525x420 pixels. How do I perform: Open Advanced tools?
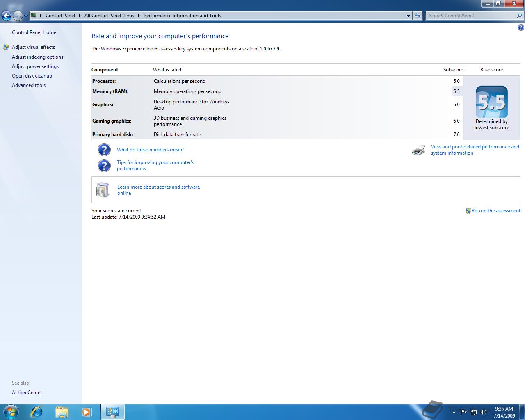point(29,85)
